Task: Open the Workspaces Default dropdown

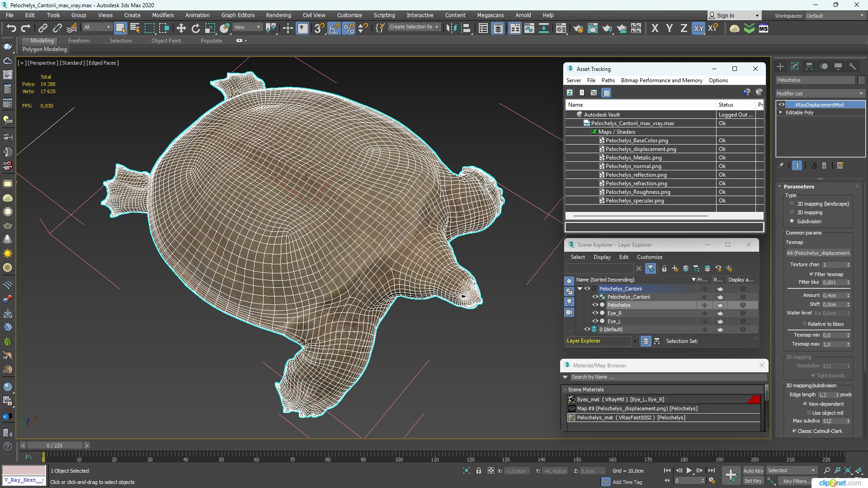Action: tap(835, 16)
